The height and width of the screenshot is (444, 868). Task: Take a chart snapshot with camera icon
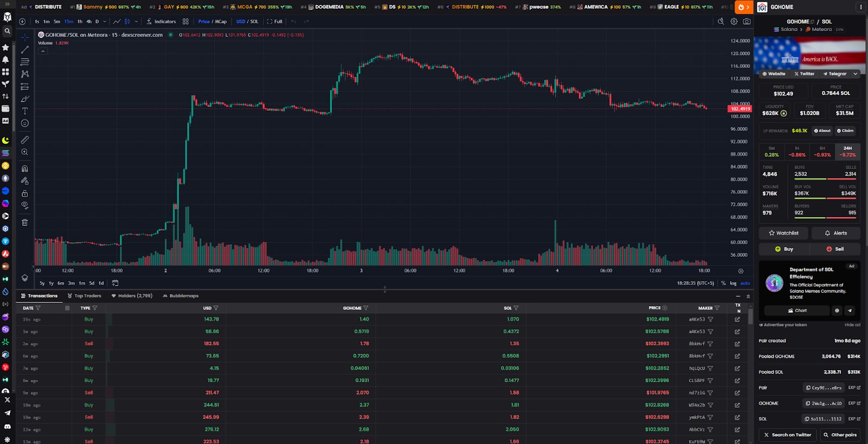(747, 21)
